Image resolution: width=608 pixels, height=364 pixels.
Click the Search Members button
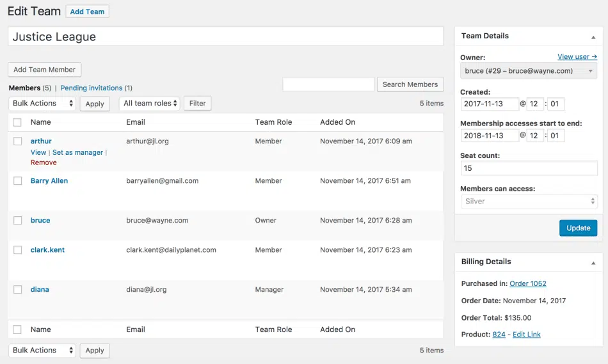coord(410,84)
